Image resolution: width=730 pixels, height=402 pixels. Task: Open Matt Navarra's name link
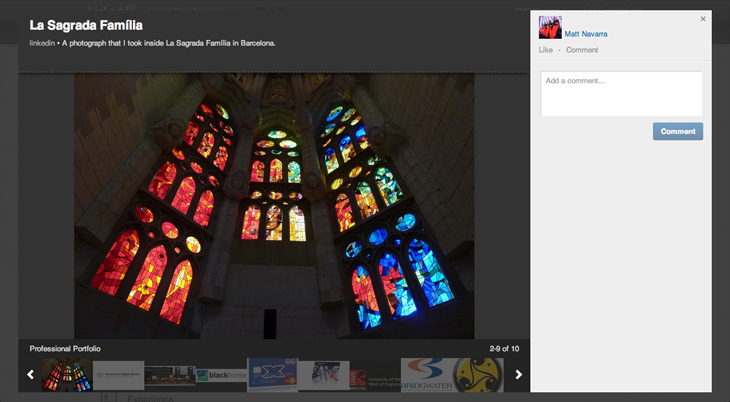tap(586, 34)
